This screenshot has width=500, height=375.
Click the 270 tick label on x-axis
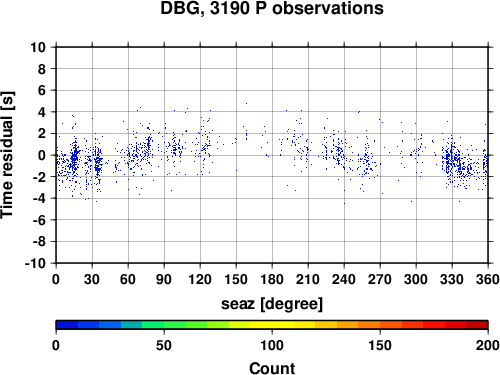point(380,279)
